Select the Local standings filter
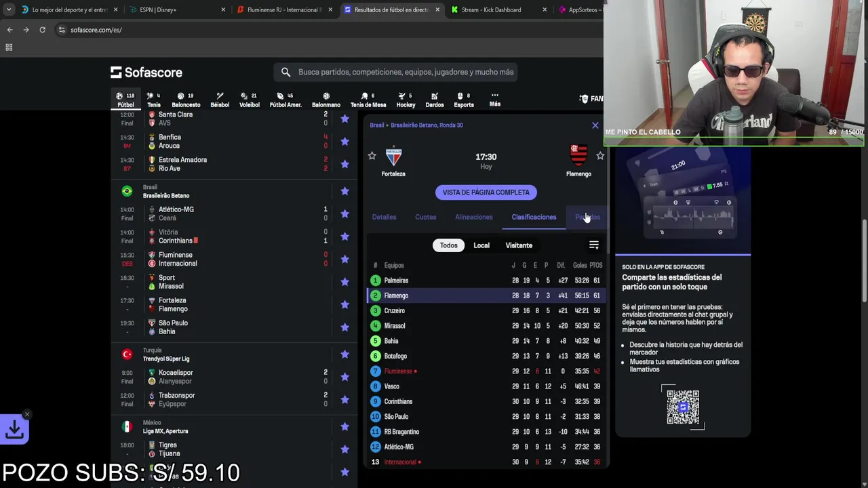 click(481, 245)
